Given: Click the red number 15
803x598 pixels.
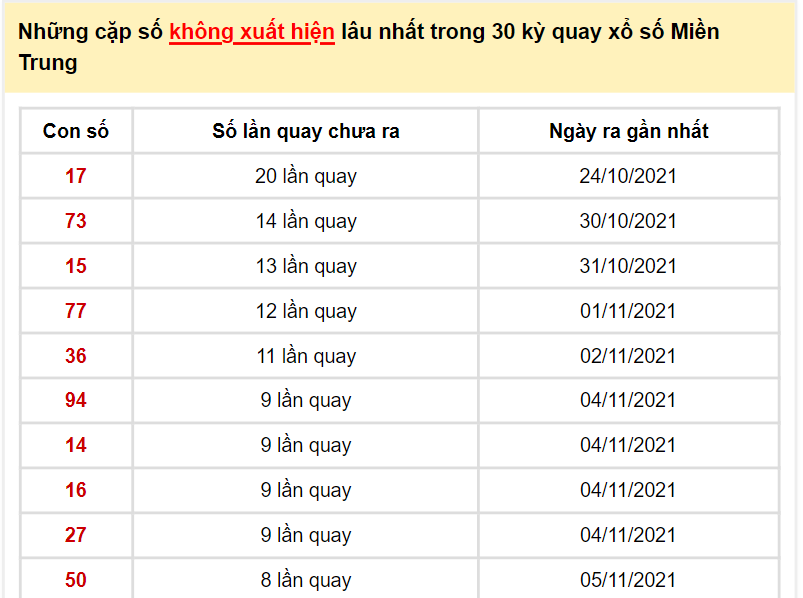Looking at the screenshot, I should pos(76,266).
